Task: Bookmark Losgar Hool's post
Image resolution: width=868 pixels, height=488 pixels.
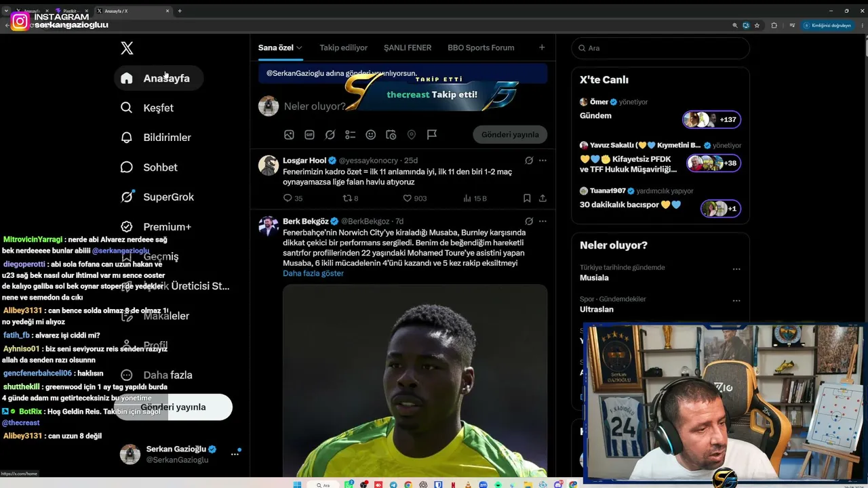Action: tap(527, 199)
